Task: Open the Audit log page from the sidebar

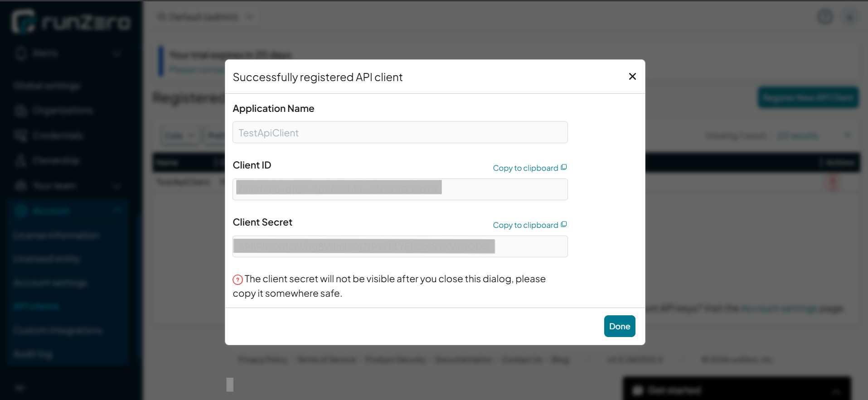Action: 33,354
